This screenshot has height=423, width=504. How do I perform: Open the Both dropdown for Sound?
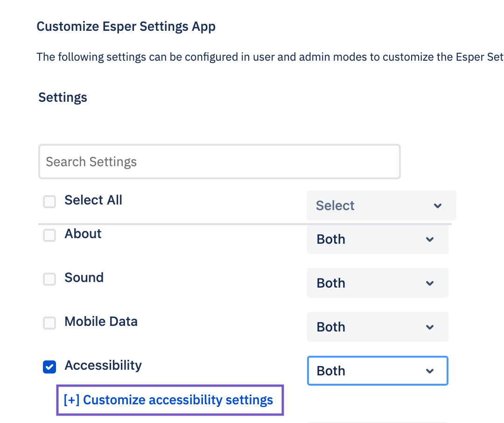(x=378, y=283)
